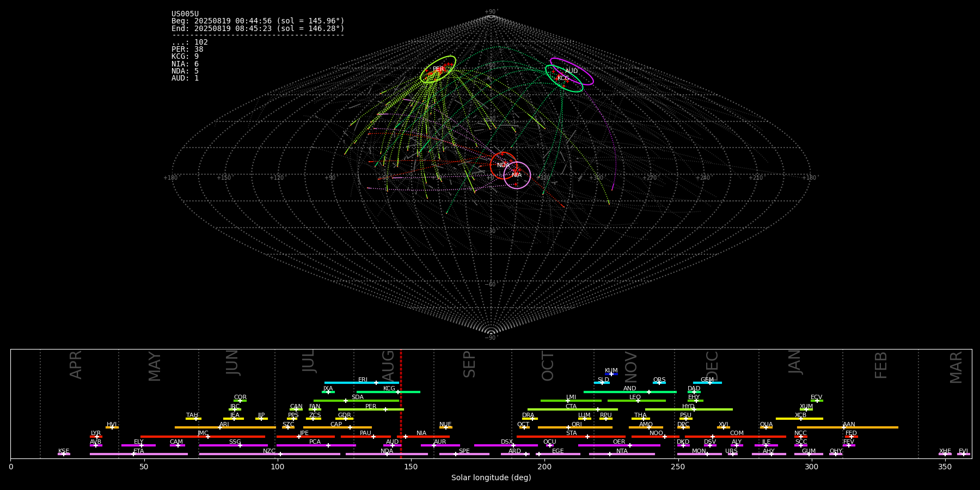Click the GEM shower bar in timeline
The height and width of the screenshot is (490, 980).
click(x=707, y=383)
